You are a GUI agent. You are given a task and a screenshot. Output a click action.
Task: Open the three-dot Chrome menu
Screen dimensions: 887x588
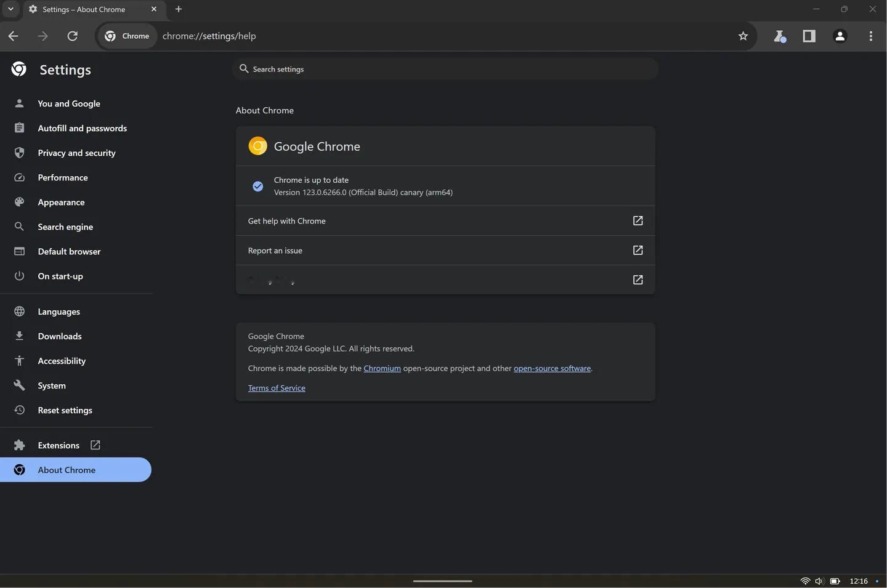tap(870, 36)
